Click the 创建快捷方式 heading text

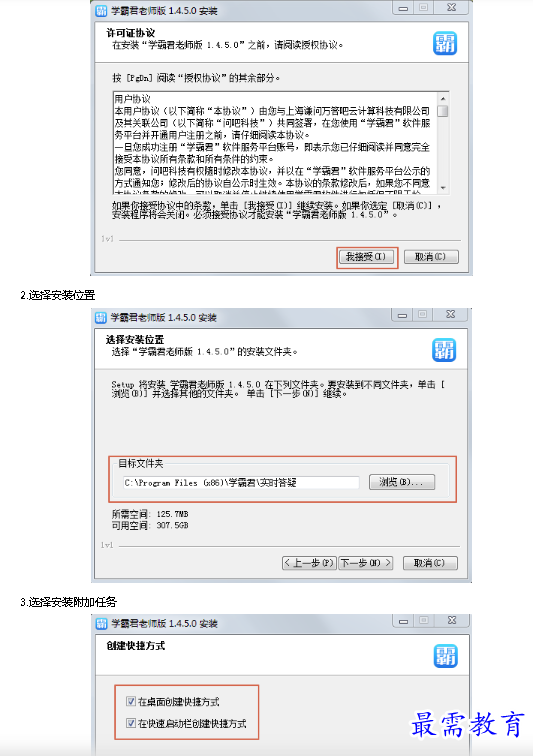136,646
